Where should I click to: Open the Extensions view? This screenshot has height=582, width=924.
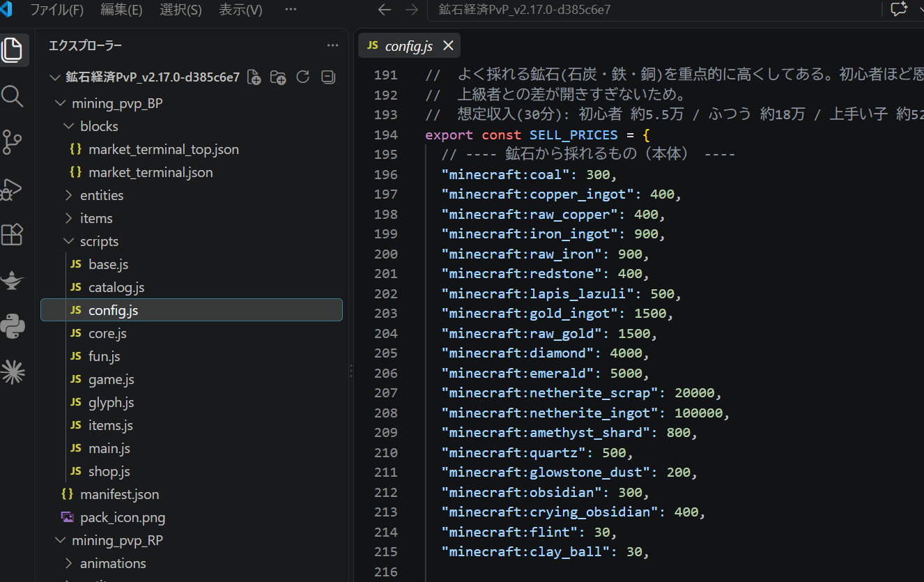13,234
